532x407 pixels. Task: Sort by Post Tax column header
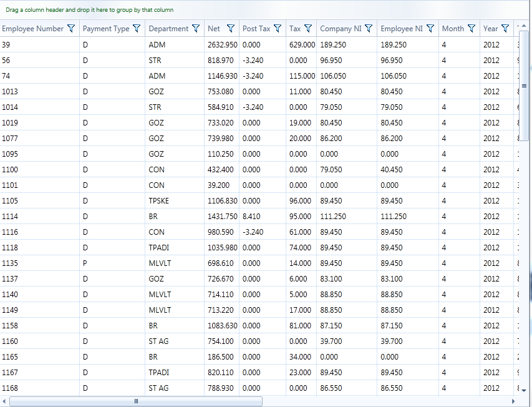(x=256, y=29)
